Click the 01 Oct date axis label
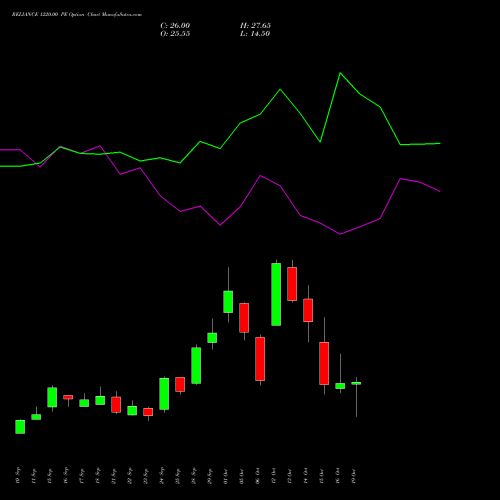Image resolution: width=500 pixels, height=500 pixels. point(226,476)
